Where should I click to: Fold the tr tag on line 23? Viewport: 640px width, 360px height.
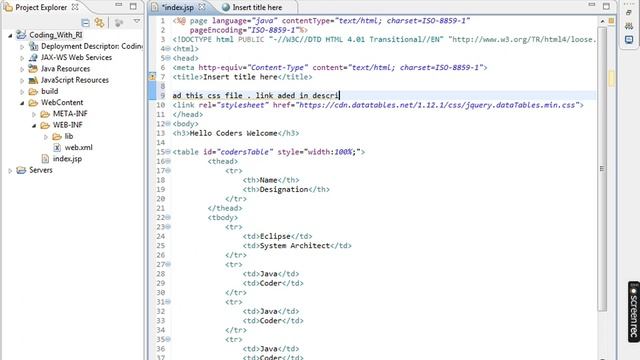tap(168, 227)
